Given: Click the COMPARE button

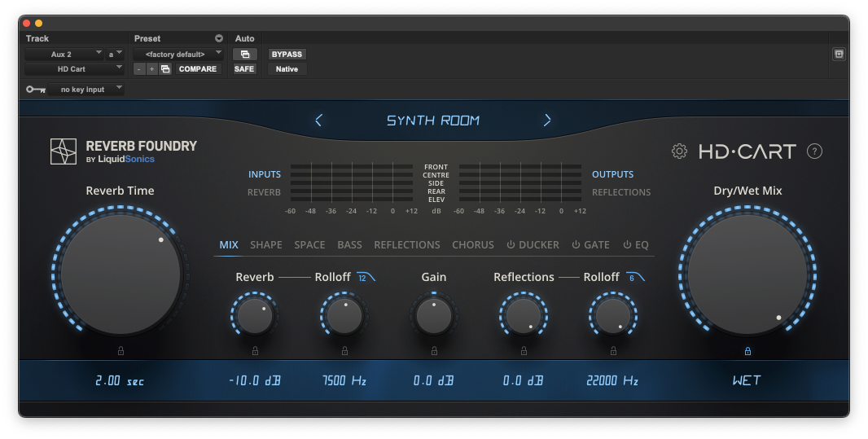Looking at the screenshot, I should 198,69.
